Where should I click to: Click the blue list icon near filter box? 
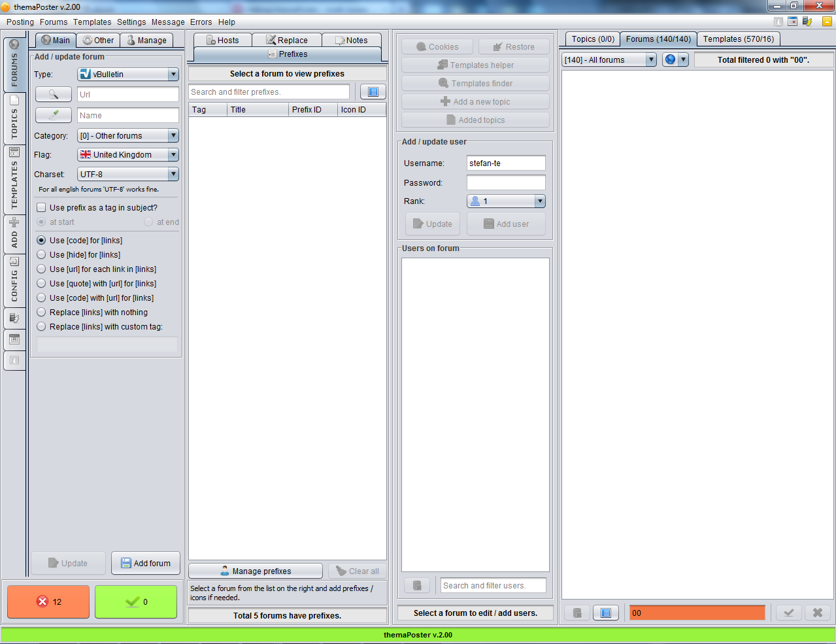pyautogui.click(x=606, y=613)
